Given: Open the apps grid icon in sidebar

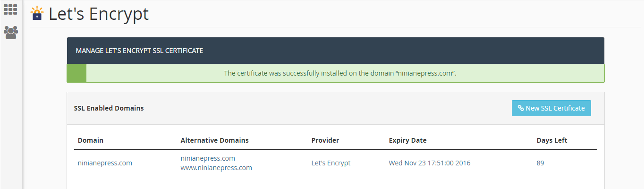Looking at the screenshot, I should point(10,9).
